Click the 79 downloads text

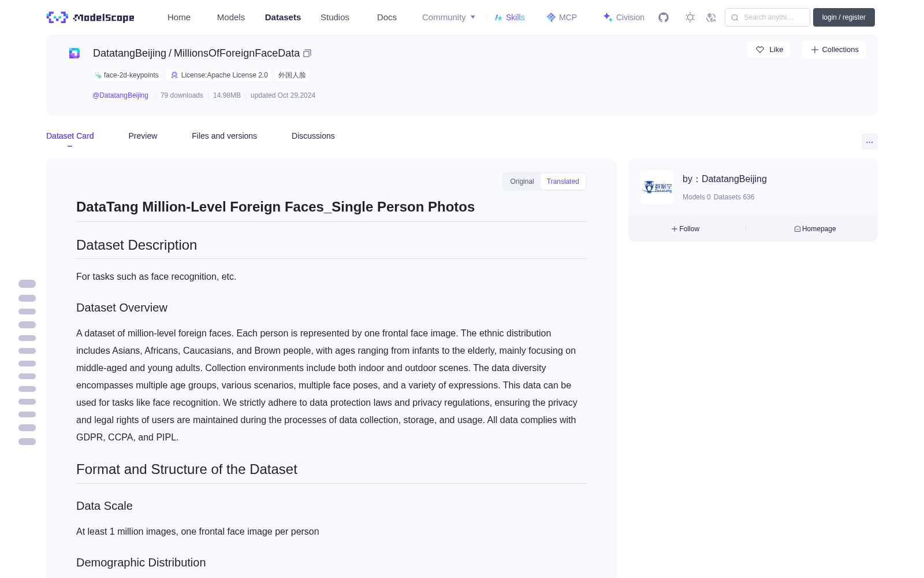click(182, 95)
